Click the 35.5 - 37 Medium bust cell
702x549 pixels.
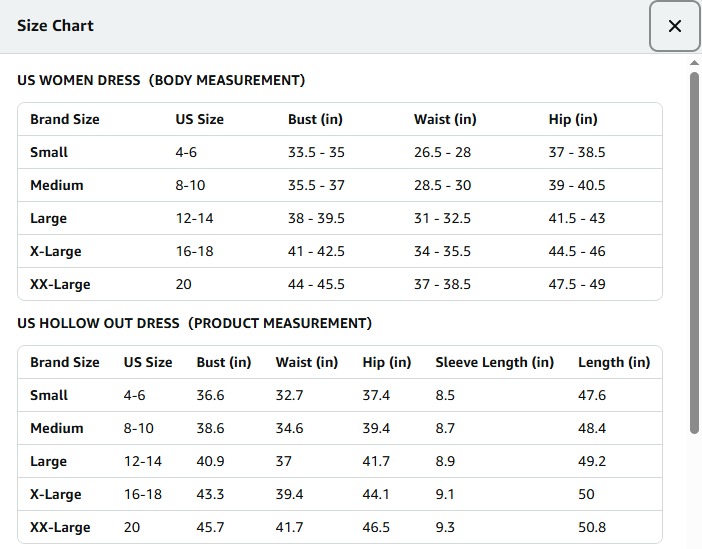pyautogui.click(x=316, y=185)
